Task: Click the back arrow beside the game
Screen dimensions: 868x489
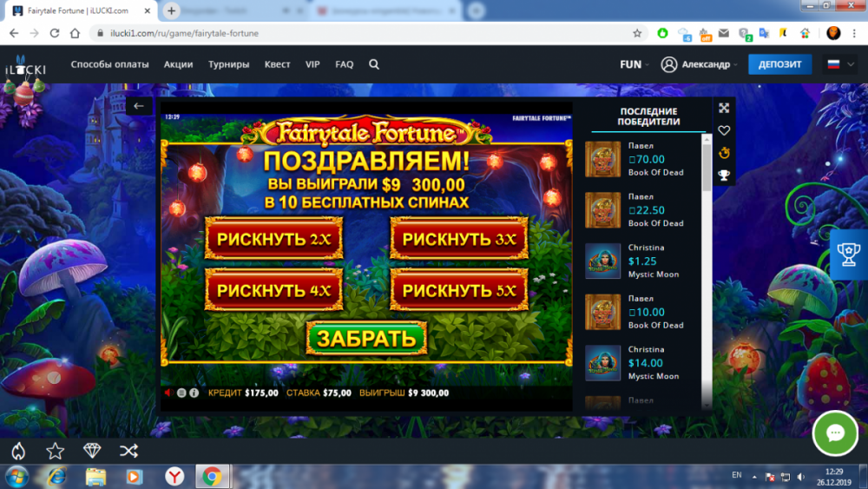Action: [x=138, y=106]
